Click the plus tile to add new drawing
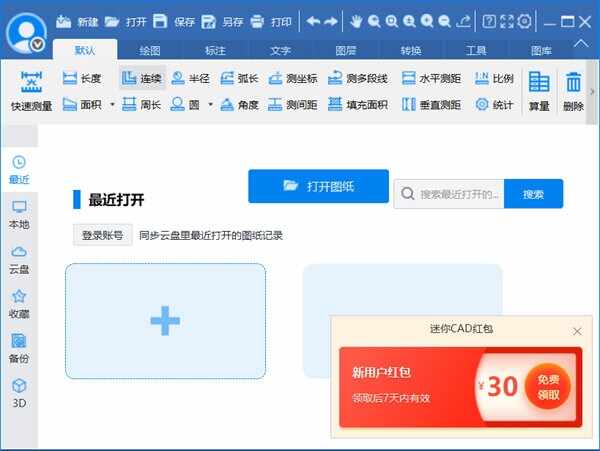600x451 pixels. pos(165,321)
